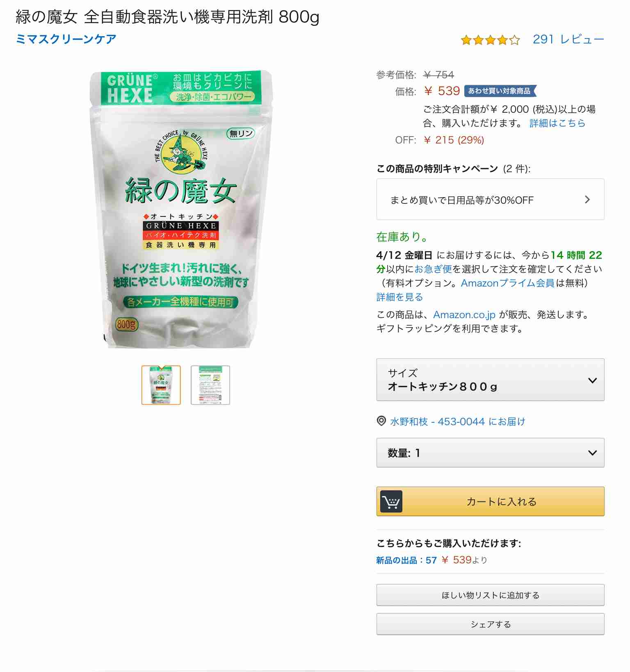This screenshot has width=630, height=672.
Task: Click 水野和枝 - 453-0044 にお届け address link
Action: coord(458,421)
